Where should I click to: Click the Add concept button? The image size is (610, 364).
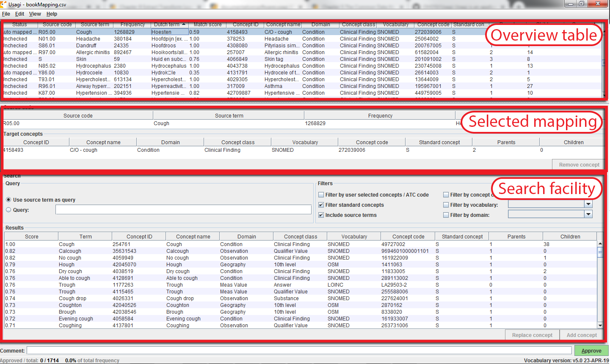tap(582, 335)
